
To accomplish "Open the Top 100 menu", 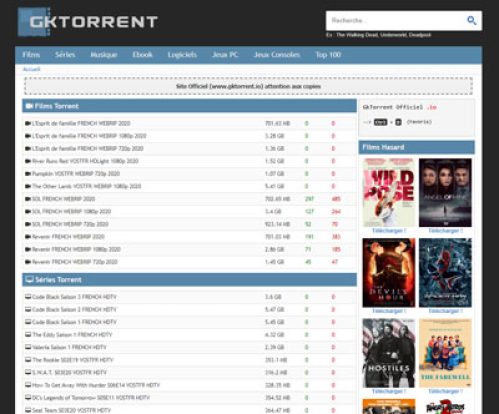I will pos(328,55).
